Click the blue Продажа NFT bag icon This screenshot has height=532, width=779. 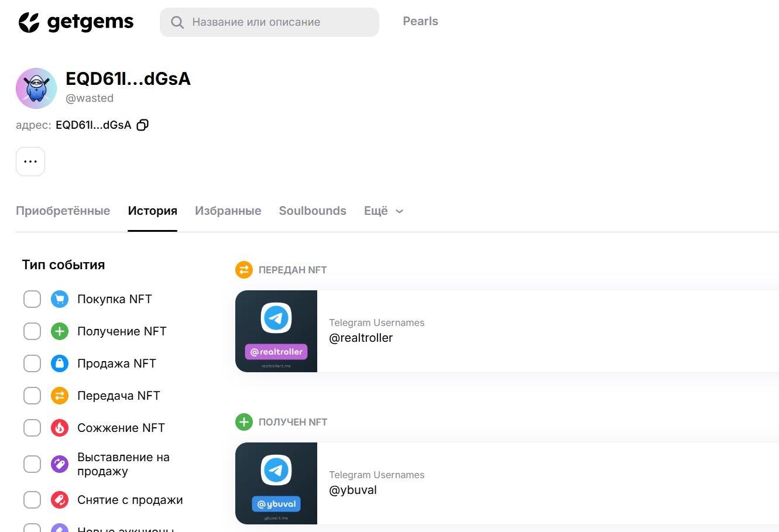tap(60, 363)
